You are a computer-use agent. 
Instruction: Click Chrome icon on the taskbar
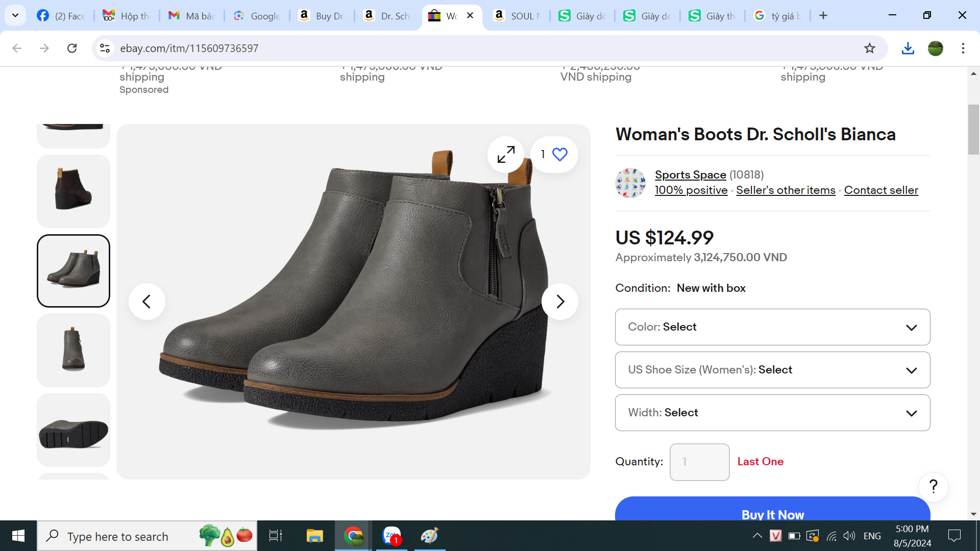353,536
